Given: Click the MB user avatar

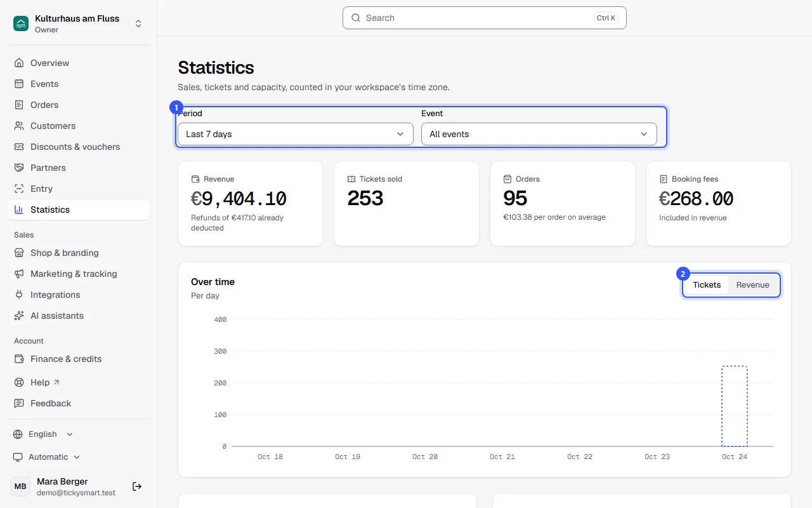Looking at the screenshot, I should (20, 486).
